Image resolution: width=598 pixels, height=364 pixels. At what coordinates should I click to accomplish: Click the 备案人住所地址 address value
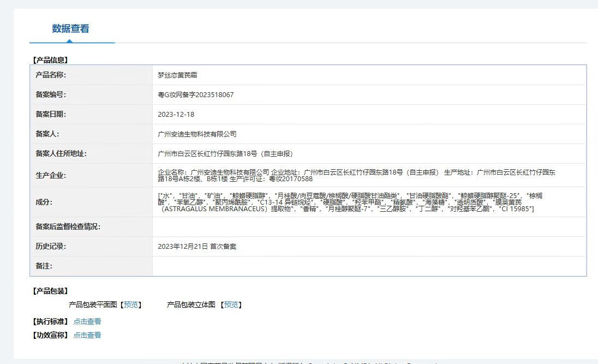point(225,154)
